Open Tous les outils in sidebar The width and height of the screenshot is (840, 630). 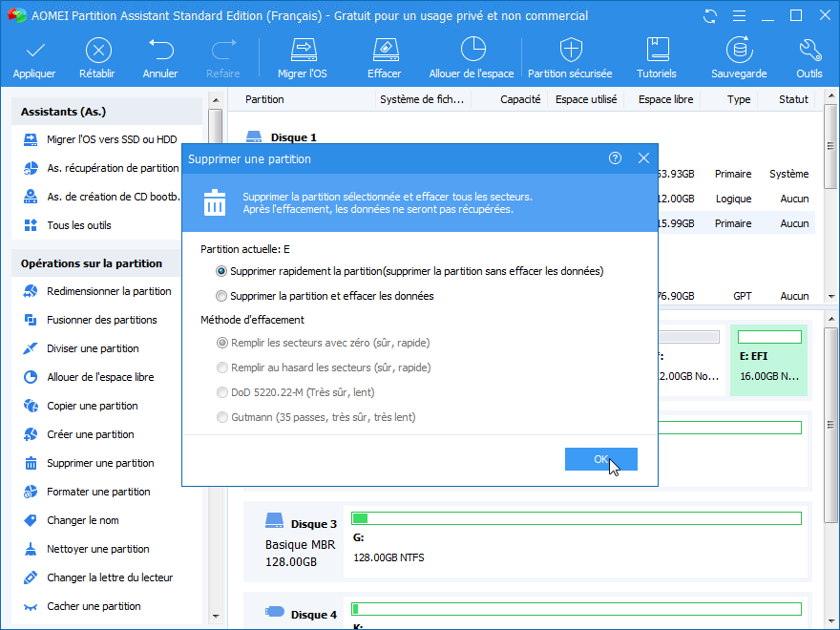point(68,225)
